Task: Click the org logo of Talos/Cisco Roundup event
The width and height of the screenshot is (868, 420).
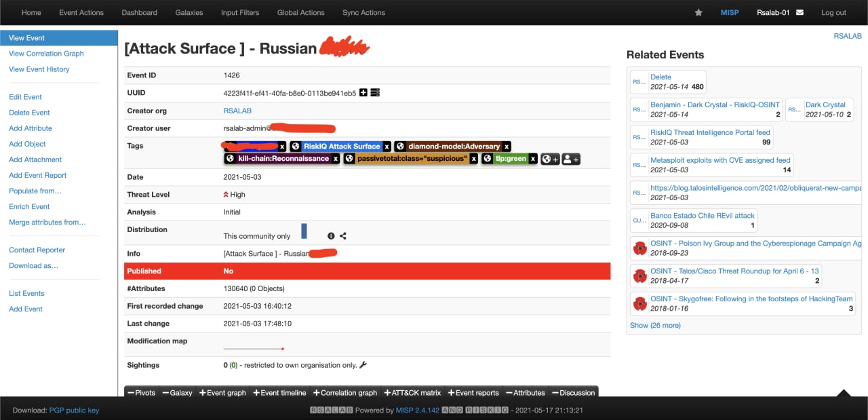Action: pyautogui.click(x=639, y=276)
